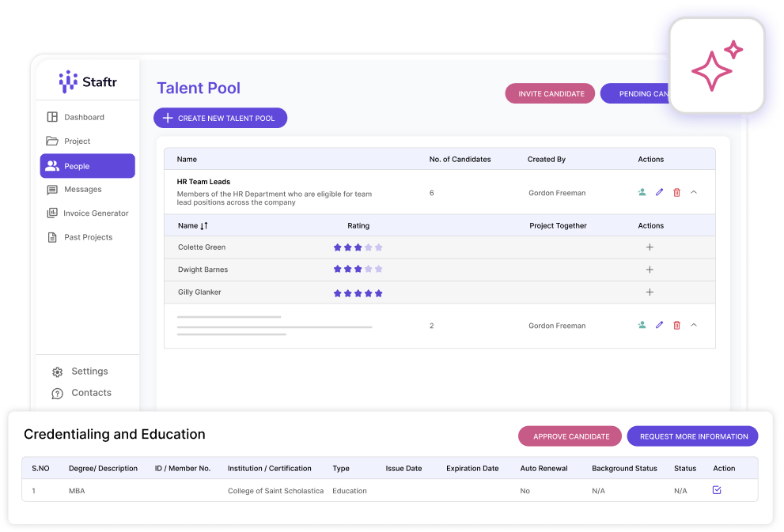This screenshot has width=784, height=532.
Task: Set Colette Green's rating to five stars
Action: 378,247
